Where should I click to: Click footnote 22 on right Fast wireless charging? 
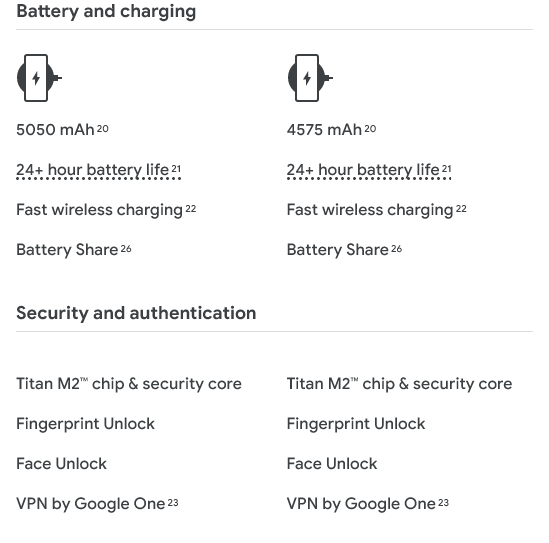coord(461,209)
